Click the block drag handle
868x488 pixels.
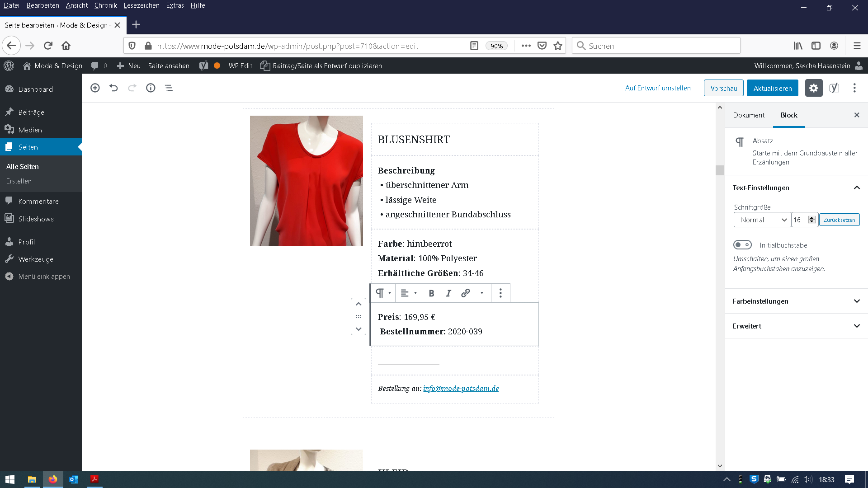pyautogui.click(x=359, y=317)
